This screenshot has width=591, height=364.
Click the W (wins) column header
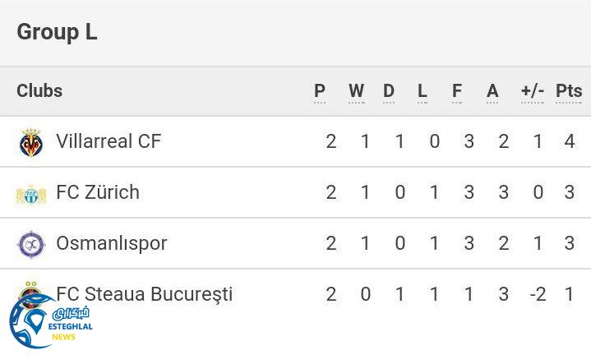point(356,91)
